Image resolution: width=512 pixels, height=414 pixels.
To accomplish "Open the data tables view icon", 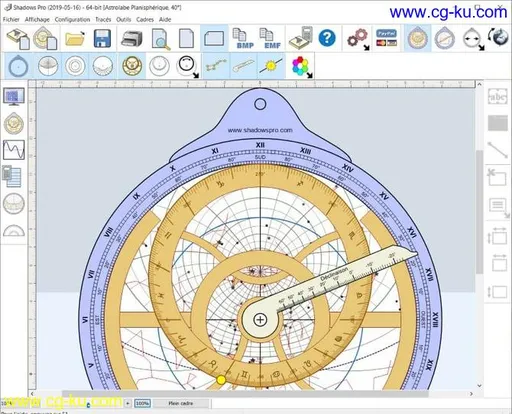I will (12, 176).
